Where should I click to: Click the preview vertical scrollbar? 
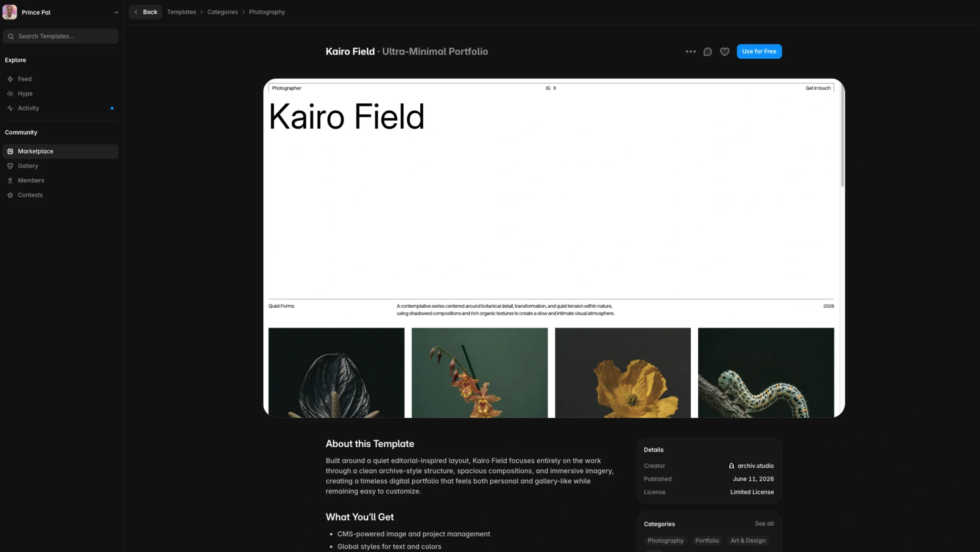(842, 136)
